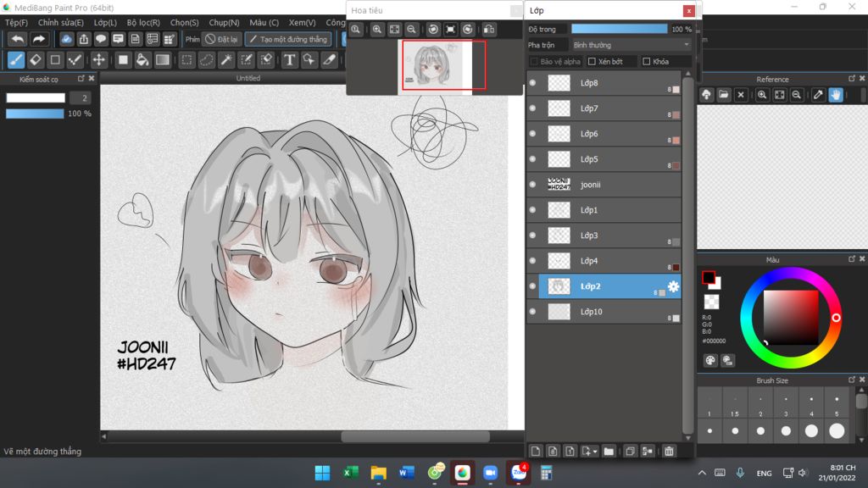Viewport: 868px width, 488px height.
Task: Hide layer Lớp8
Action: (x=533, y=83)
